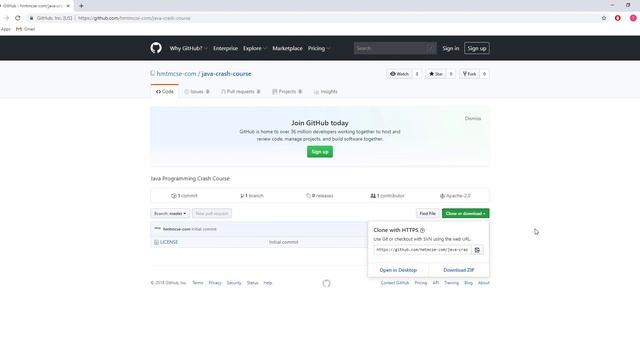
Task: Open the hmtmcse-com owner link
Action: (x=176, y=74)
